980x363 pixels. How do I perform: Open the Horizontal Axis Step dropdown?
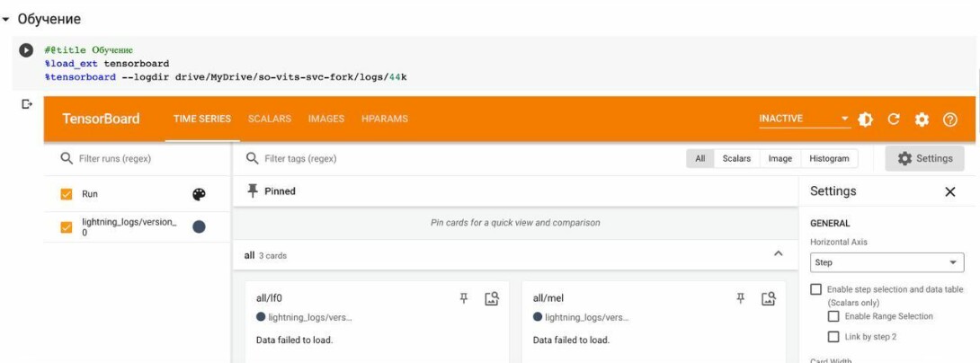[886, 262]
